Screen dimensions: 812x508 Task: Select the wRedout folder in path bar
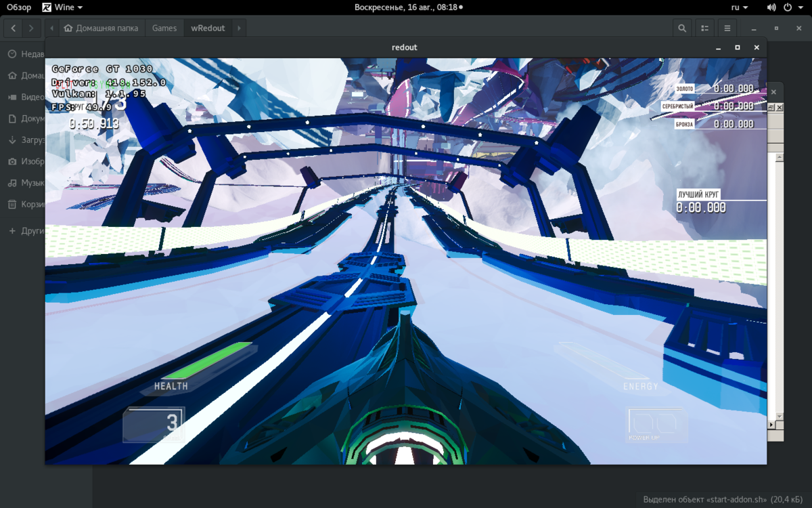(208, 28)
